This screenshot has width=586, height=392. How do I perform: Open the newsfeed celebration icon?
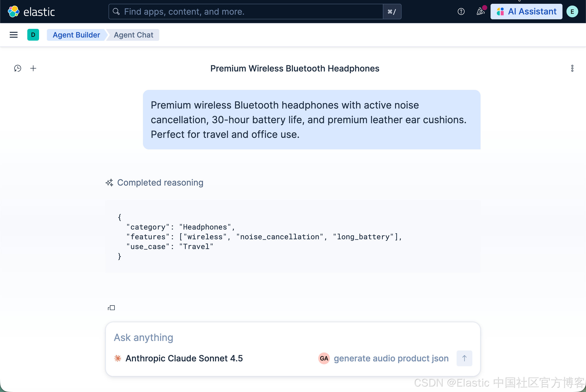pos(480,12)
